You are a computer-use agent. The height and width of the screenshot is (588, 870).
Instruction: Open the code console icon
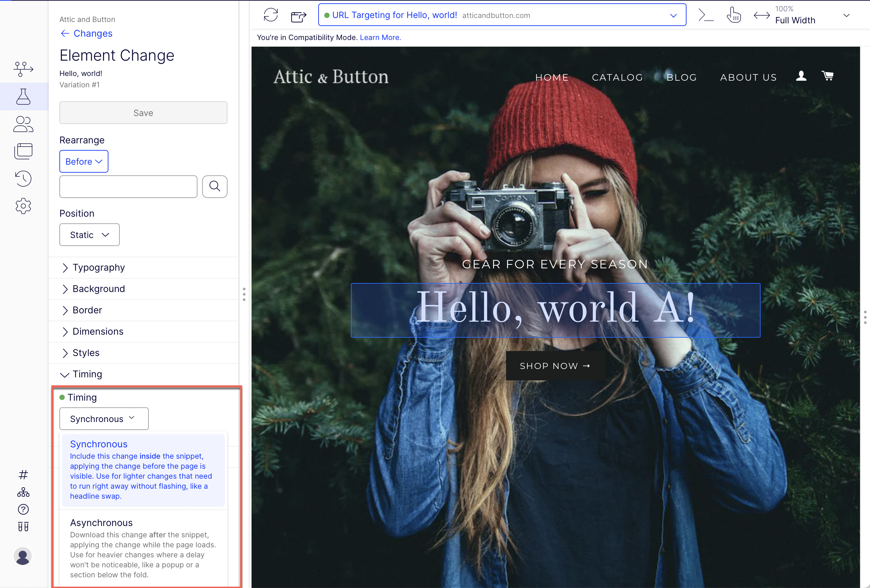706,15
